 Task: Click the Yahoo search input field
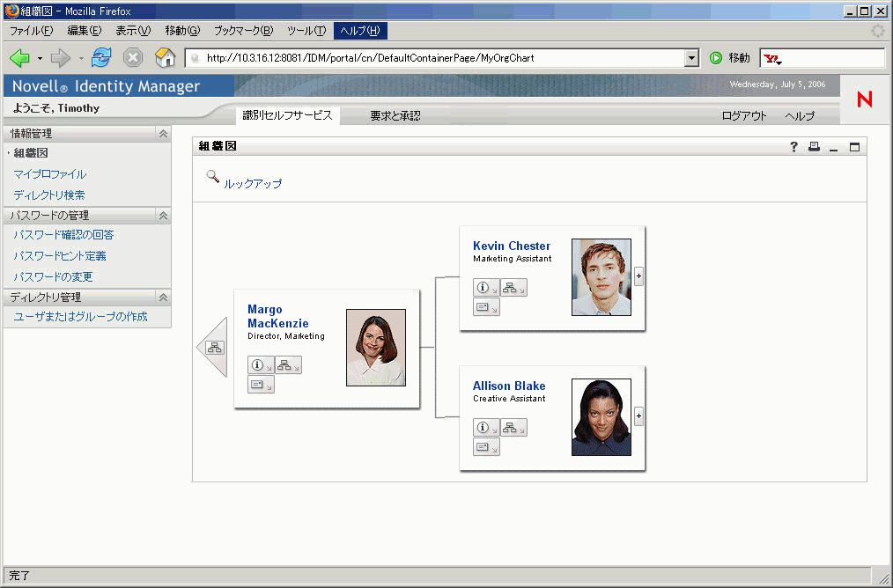pos(834,57)
